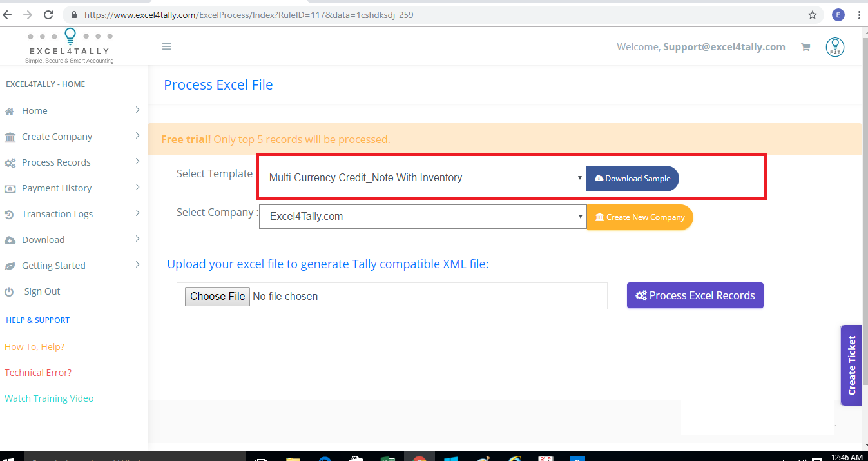Click the history icon beside Transaction Logs
Screen dimensions: 868x461
10,215
